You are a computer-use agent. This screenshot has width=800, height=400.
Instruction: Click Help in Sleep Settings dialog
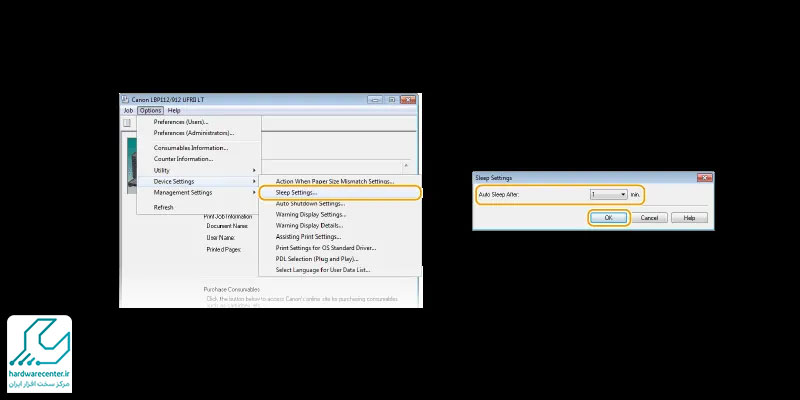[x=689, y=218]
